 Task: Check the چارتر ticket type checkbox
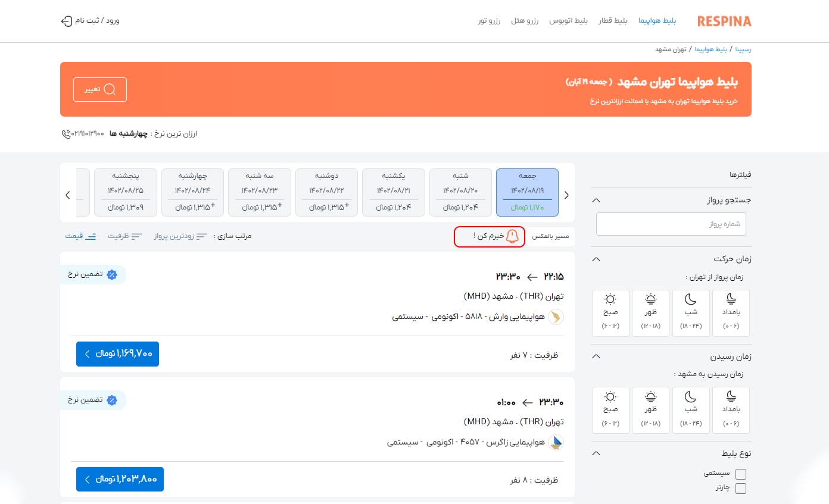[740, 488]
